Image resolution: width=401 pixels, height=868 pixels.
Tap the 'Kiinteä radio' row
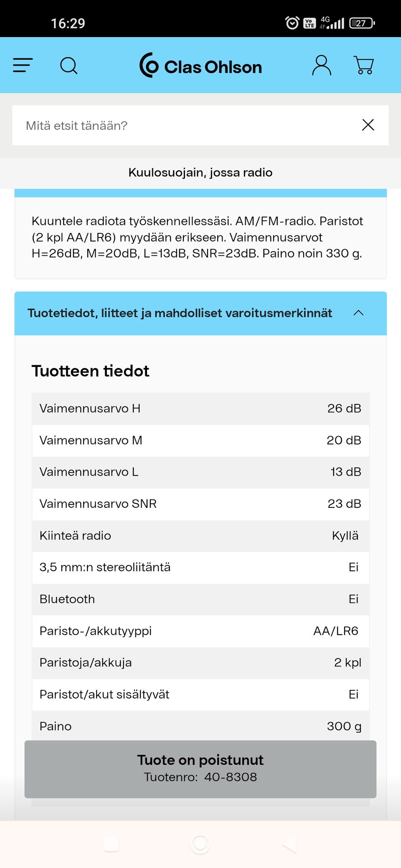click(x=200, y=535)
